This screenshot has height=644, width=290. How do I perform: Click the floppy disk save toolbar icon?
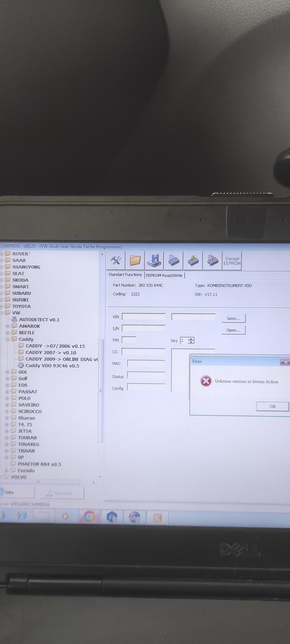click(154, 261)
